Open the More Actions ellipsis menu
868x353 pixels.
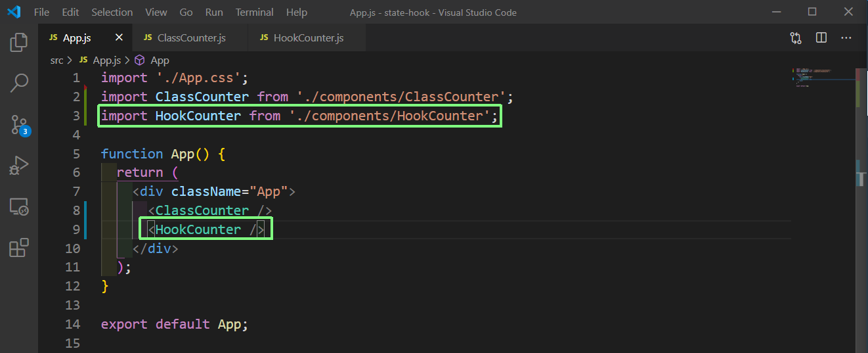click(846, 38)
